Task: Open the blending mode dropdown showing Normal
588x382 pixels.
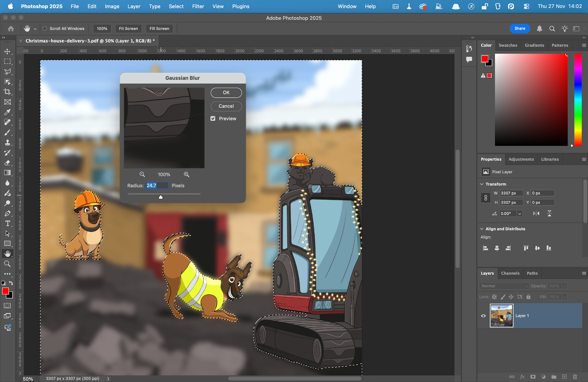Action: coord(503,285)
